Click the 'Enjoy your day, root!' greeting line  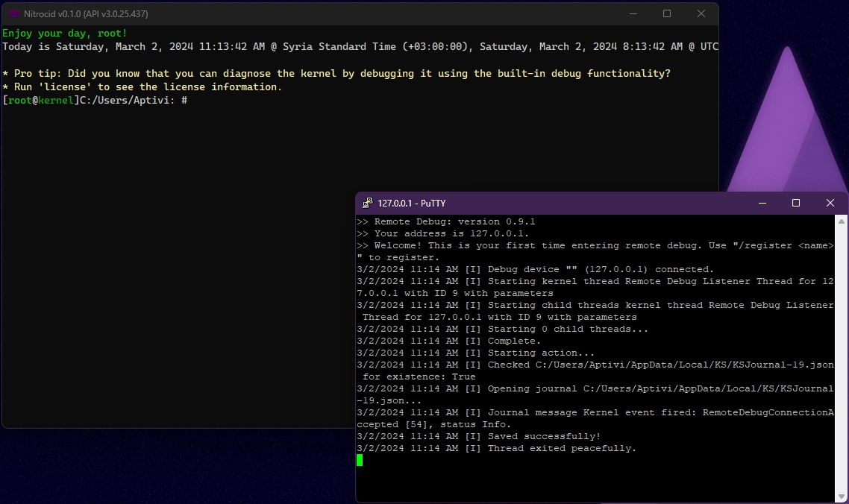coord(65,34)
